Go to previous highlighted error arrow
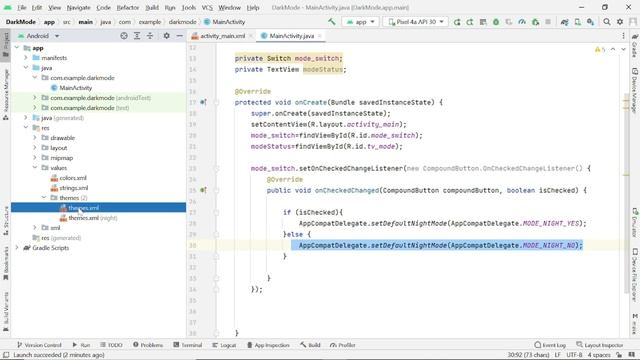640x360 pixels. pyautogui.click(x=613, y=49)
